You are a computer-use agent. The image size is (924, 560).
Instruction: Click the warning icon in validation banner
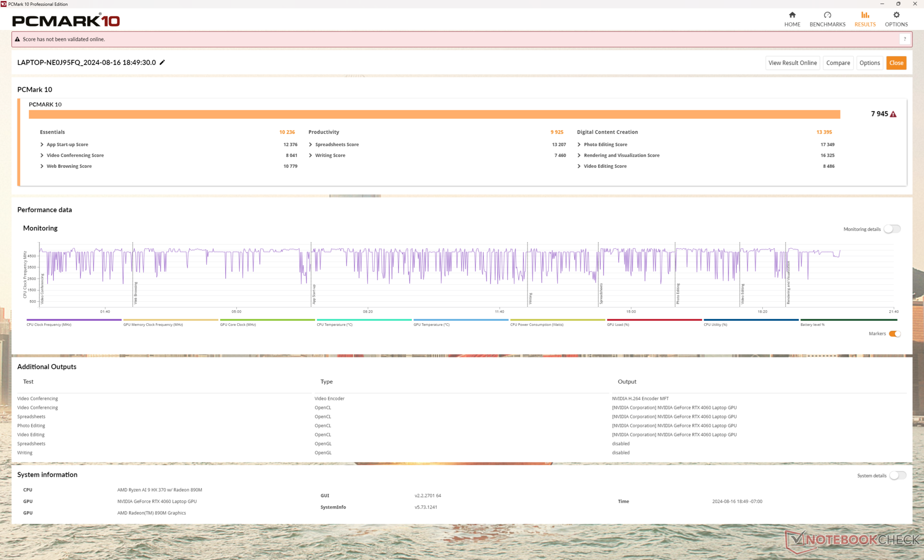point(17,39)
